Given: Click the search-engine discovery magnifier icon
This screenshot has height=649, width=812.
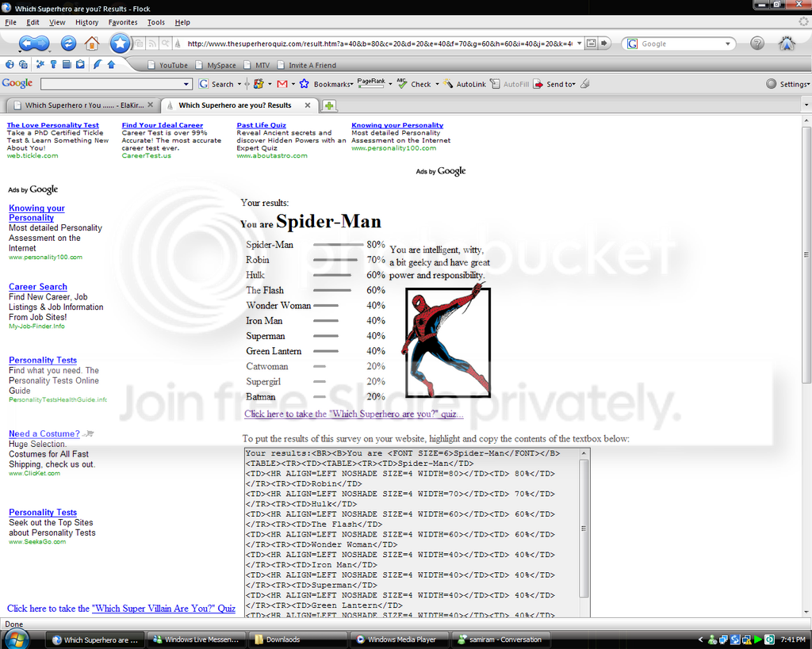Looking at the screenshot, I should point(165,44).
